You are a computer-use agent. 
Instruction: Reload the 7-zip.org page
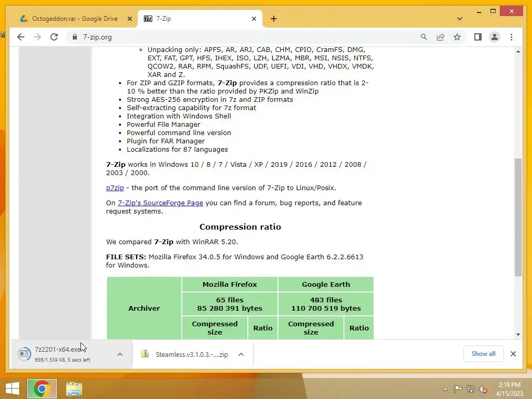(54, 37)
